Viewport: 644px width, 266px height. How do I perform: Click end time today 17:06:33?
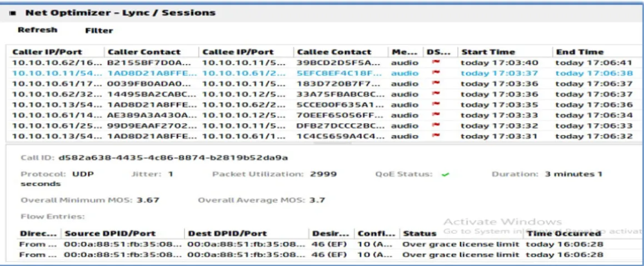point(594,126)
